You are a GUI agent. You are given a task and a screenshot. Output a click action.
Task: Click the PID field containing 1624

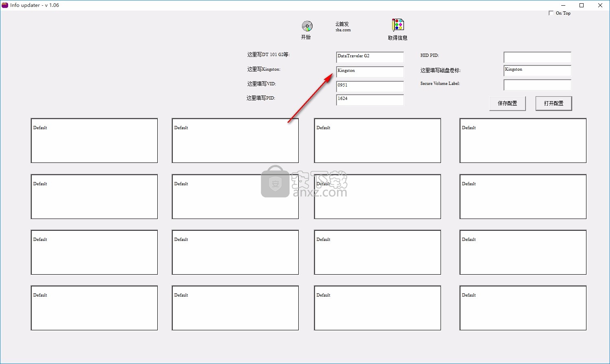click(370, 100)
